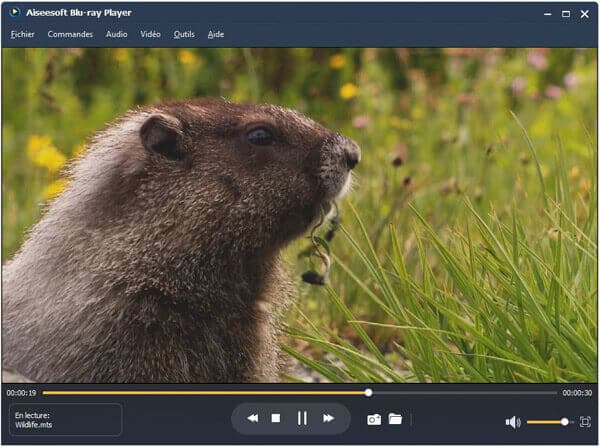The height and width of the screenshot is (447, 600).
Task: Close the Blu-ray Player window
Action: pyautogui.click(x=584, y=14)
